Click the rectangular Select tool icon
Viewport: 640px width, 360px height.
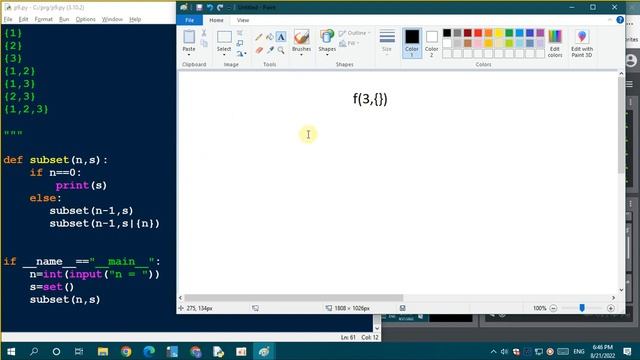pyautogui.click(x=224, y=37)
